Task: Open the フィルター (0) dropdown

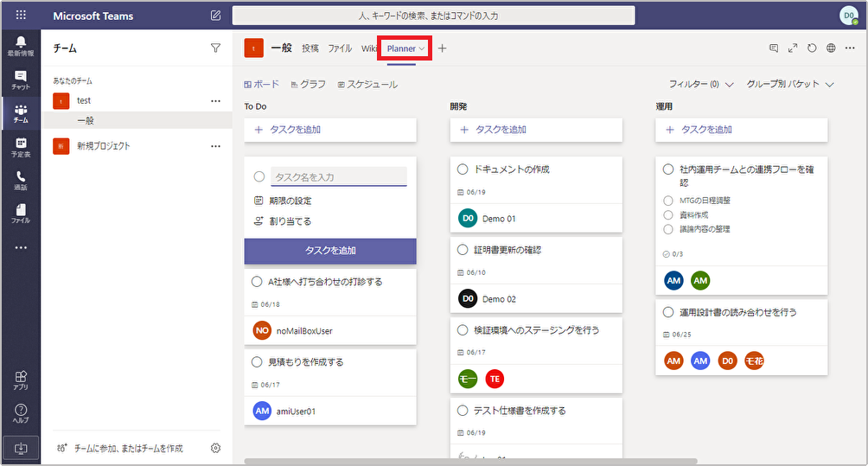Action: [701, 84]
